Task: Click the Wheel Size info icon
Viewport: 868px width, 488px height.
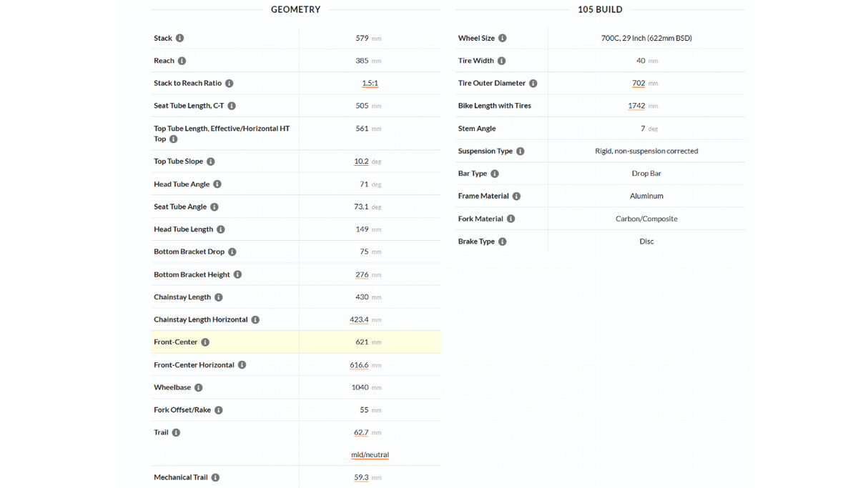Action: [502, 38]
